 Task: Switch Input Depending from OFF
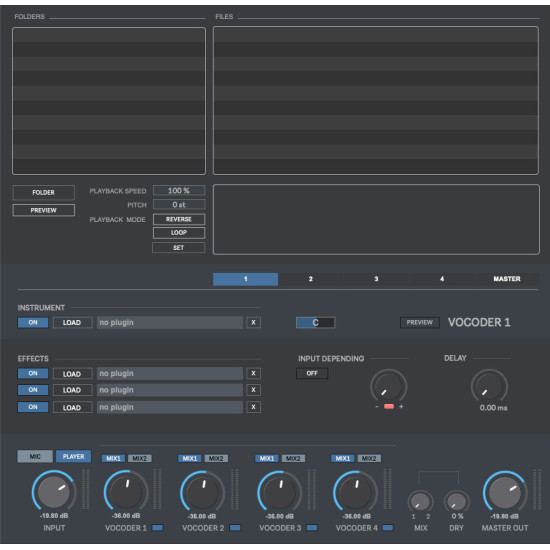coord(312,373)
